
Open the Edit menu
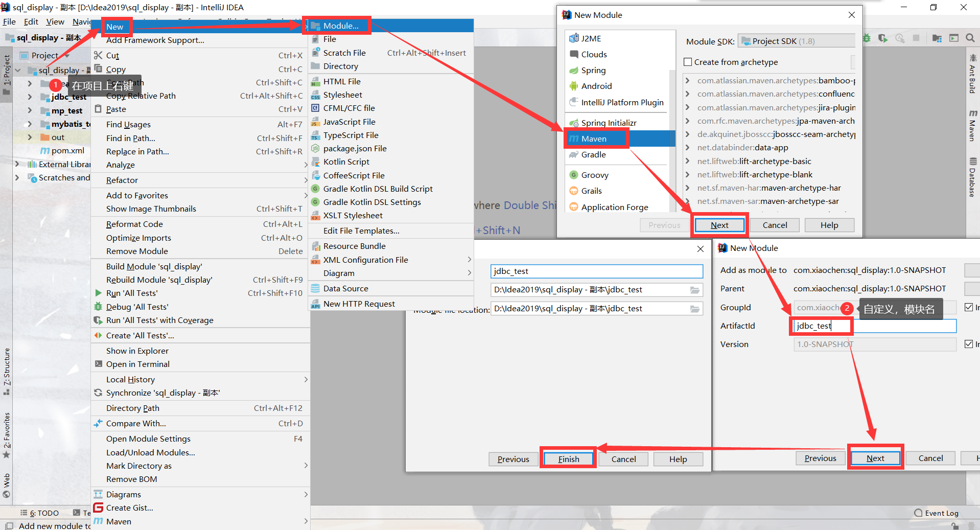(x=31, y=21)
